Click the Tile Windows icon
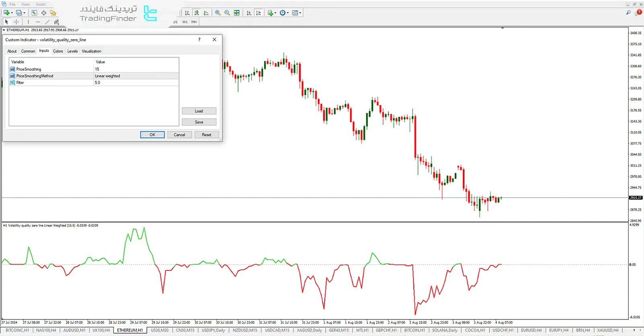 point(237,13)
